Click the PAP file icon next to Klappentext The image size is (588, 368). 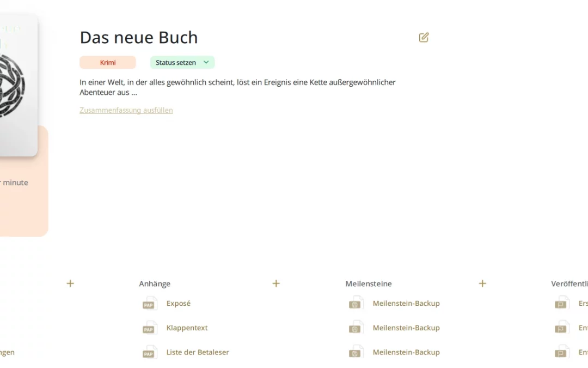[149, 328]
